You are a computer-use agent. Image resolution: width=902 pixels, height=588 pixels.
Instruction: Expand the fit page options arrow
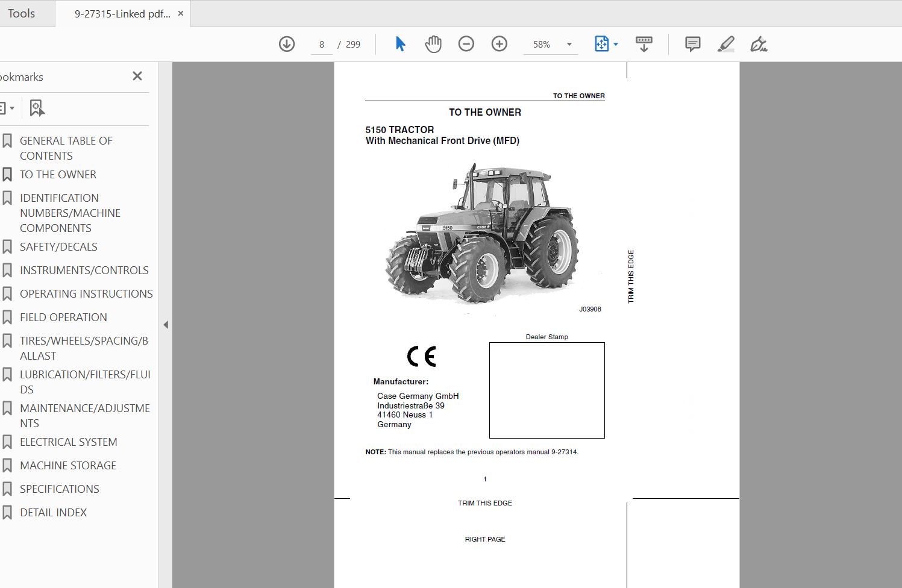click(x=616, y=45)
